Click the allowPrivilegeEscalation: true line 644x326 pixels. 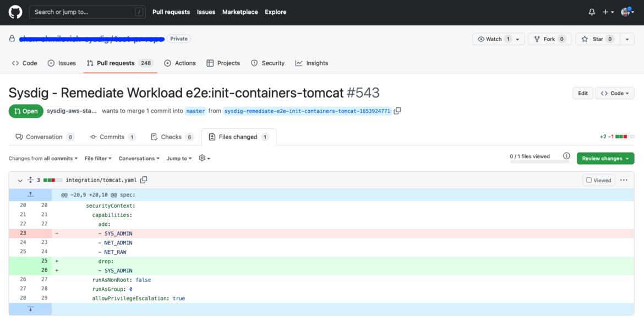[x=321, y=298]
